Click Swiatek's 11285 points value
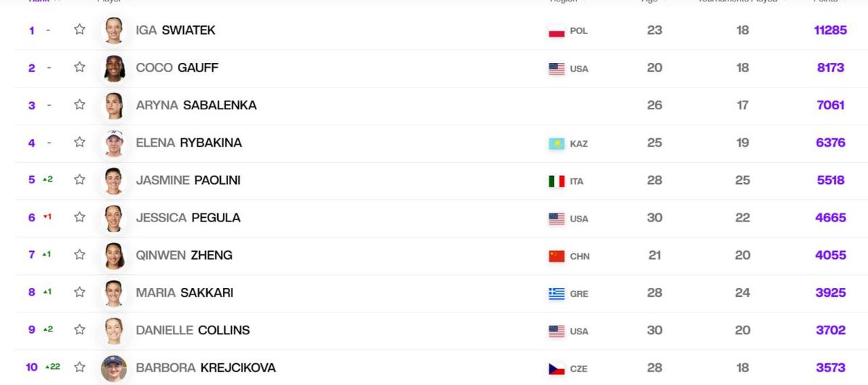868x385 pixels. 830,30
